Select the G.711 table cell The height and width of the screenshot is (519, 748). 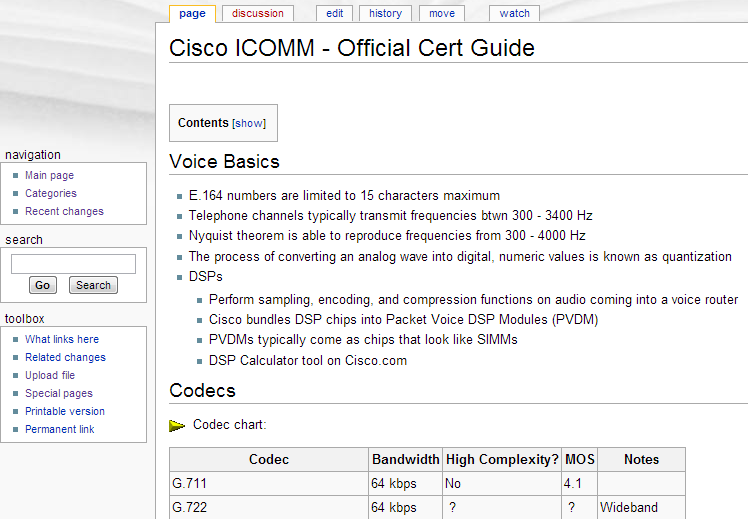(x=269, y=484)
